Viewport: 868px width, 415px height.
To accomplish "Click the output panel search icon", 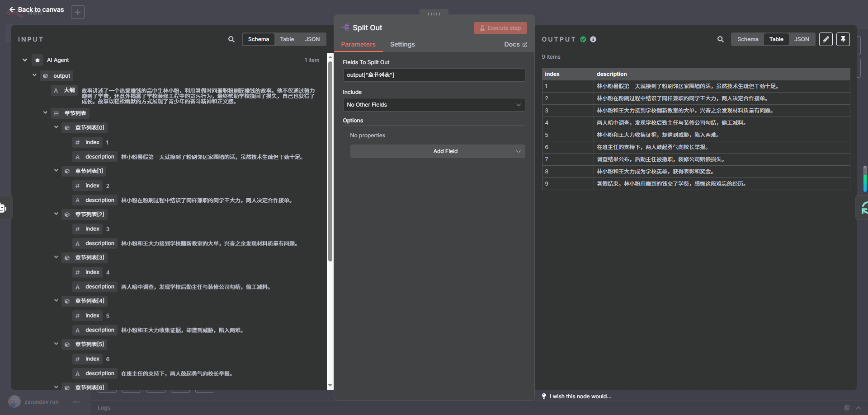I will (x=720, y=39).
